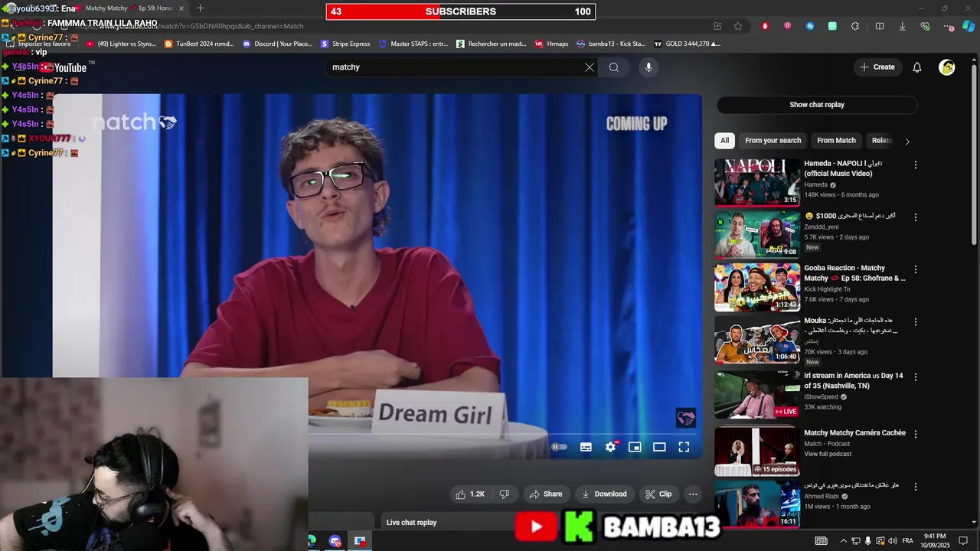Toggle the video autoplay switch
This screenshot has width=980, height=551.
pos(560,447)
